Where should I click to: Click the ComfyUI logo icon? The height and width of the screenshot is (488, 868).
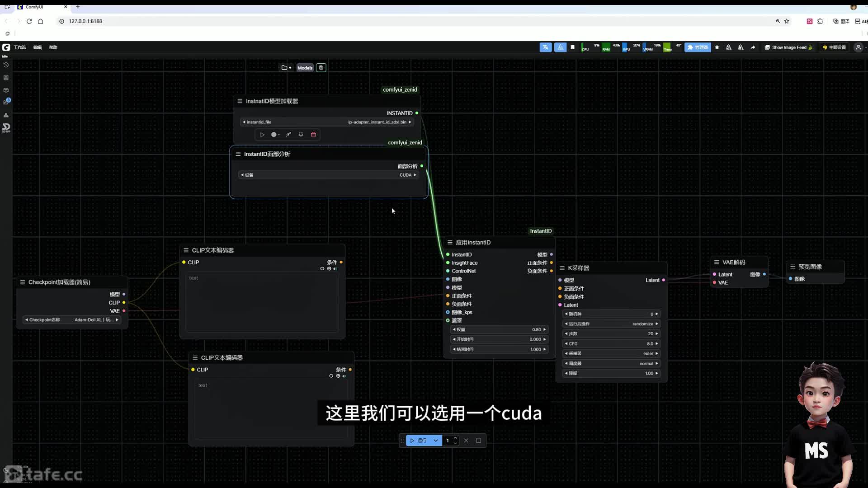click(x=6, y=47)
